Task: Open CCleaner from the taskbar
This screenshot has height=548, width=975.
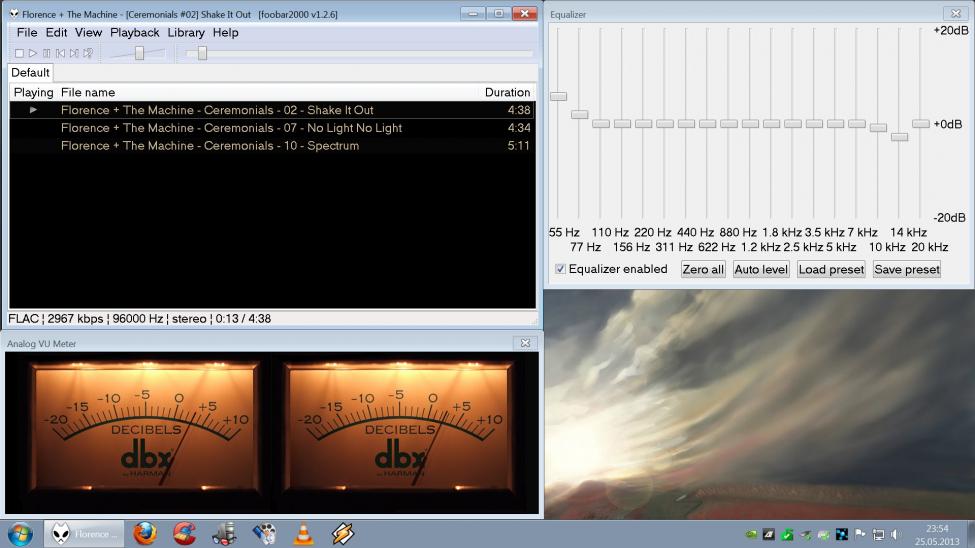Action: click(185, 534)
